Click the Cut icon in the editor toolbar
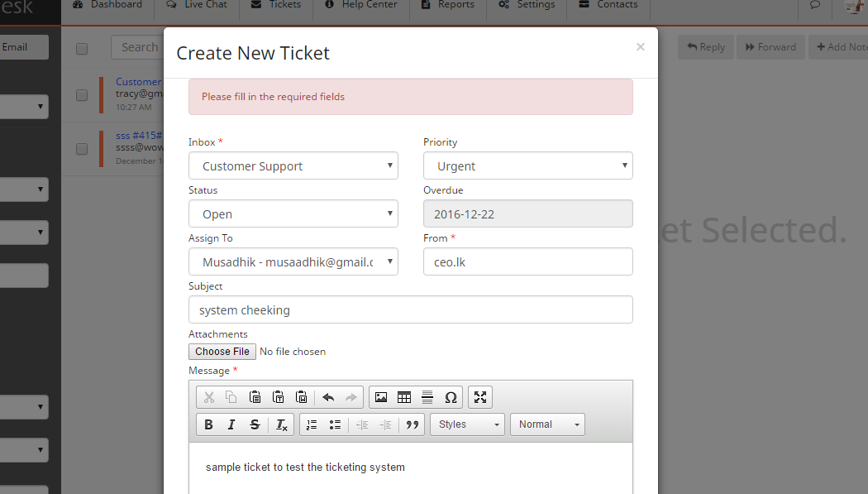The width and height of the screenshot is (868, 494). tap(208, 397)
